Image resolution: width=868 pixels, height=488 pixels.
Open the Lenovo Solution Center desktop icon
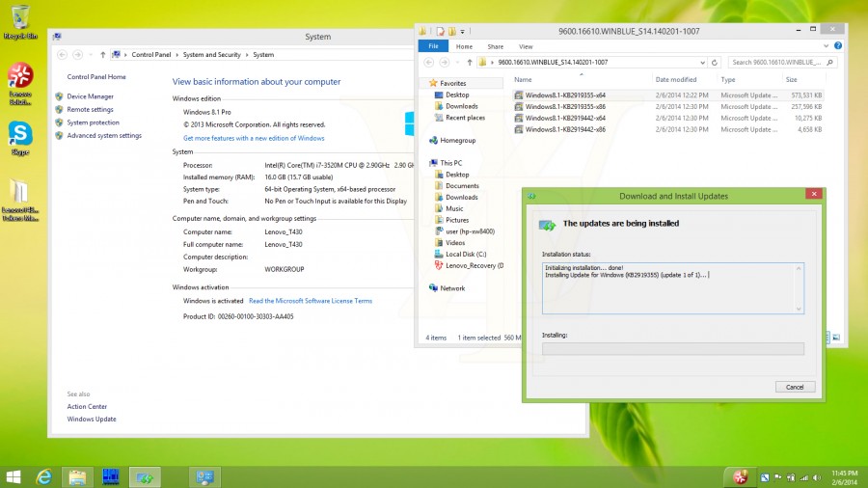tap(20, 83)
